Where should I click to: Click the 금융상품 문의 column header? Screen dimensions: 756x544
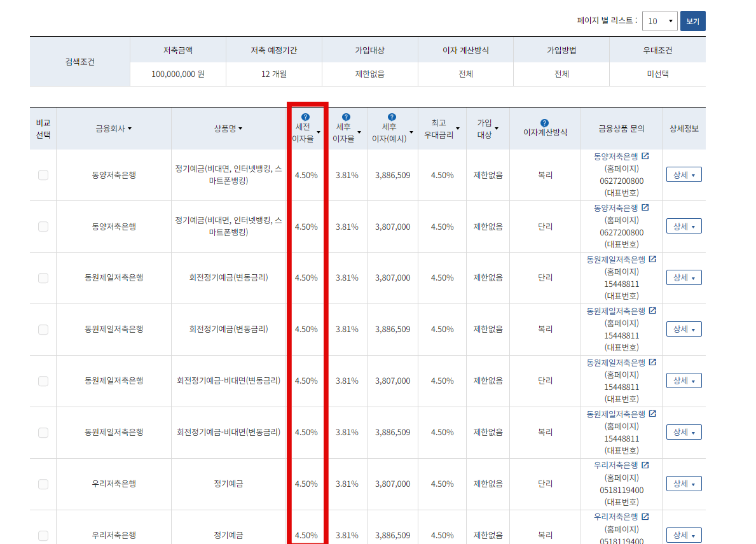[x=621, y=129]
